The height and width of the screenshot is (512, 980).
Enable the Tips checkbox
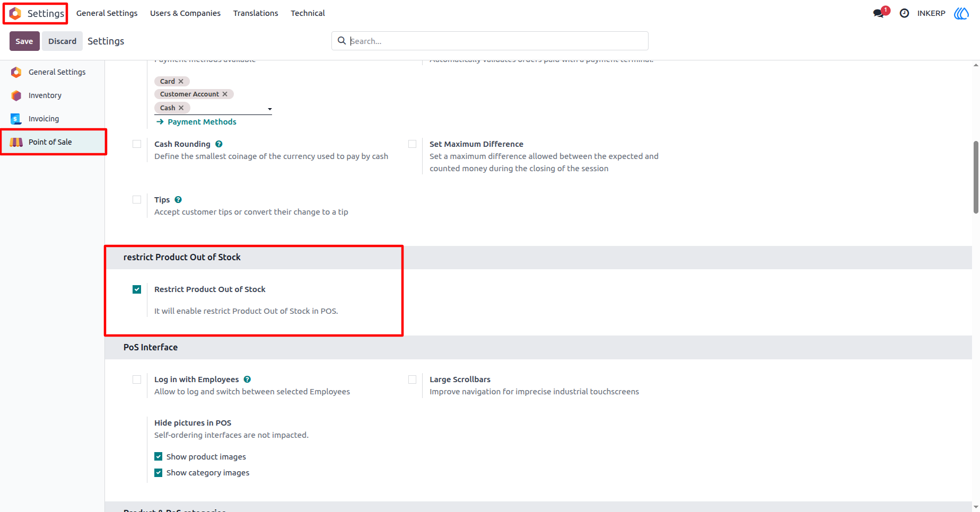click(x=137, y=200)
